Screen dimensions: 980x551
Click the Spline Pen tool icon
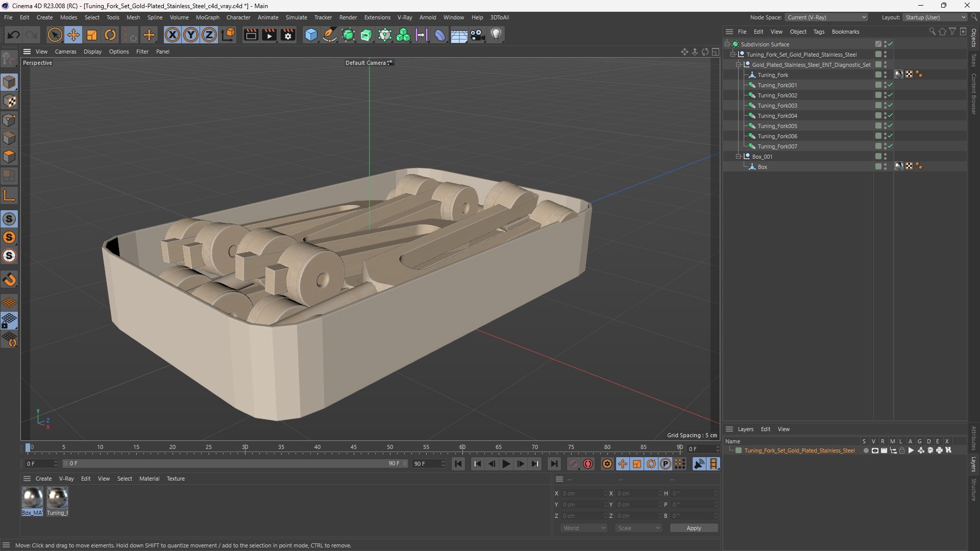(330, 35)
